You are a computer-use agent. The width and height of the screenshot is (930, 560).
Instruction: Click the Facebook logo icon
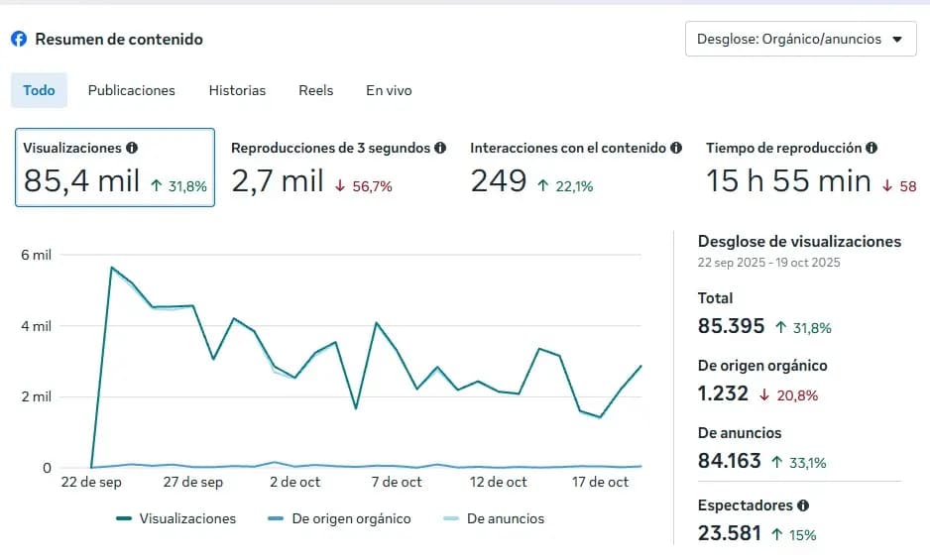tap(19, 40)
